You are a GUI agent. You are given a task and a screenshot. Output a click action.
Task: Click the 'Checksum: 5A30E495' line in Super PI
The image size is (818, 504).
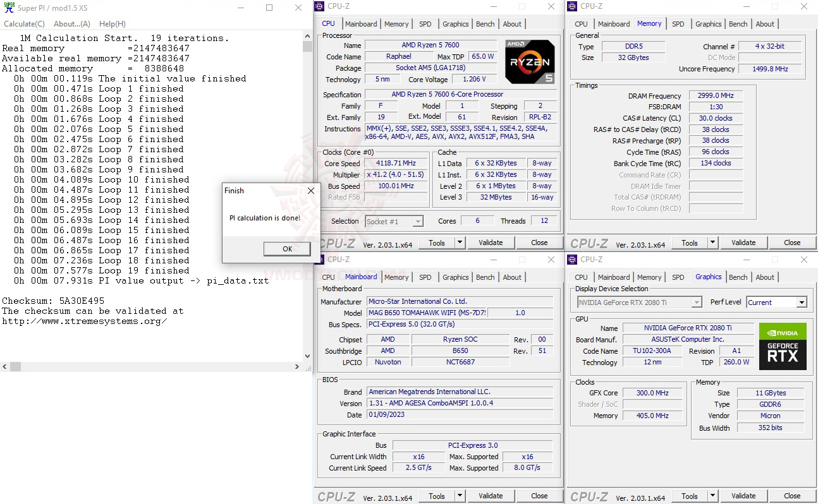pyautogui.click(x=53, y=301)
